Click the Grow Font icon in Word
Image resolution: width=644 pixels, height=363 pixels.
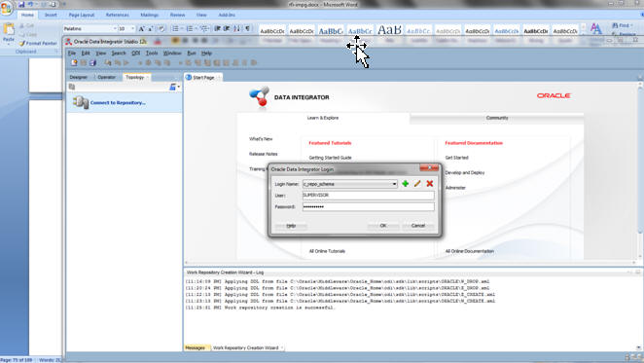[142, 29]
